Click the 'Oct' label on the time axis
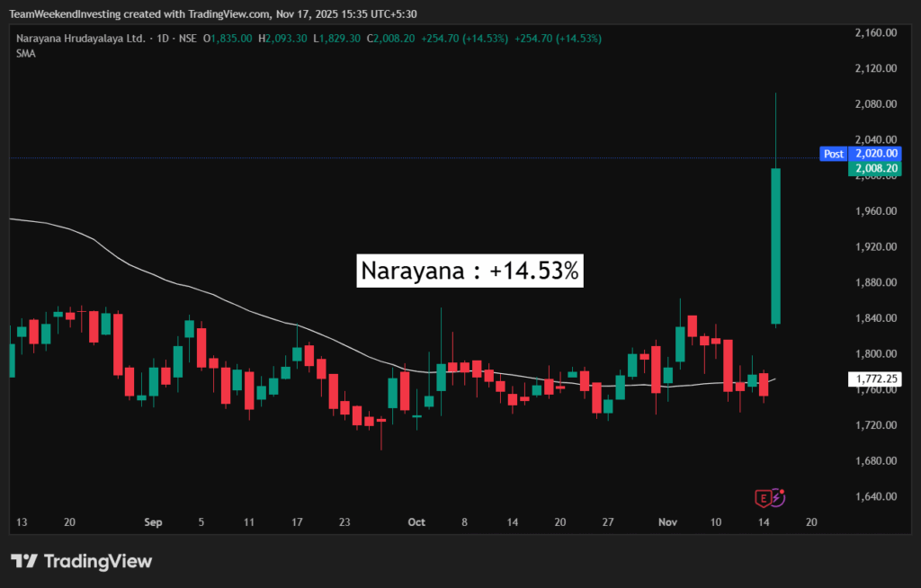The height and width of the screenshot is (588, 921). (416, 521)
